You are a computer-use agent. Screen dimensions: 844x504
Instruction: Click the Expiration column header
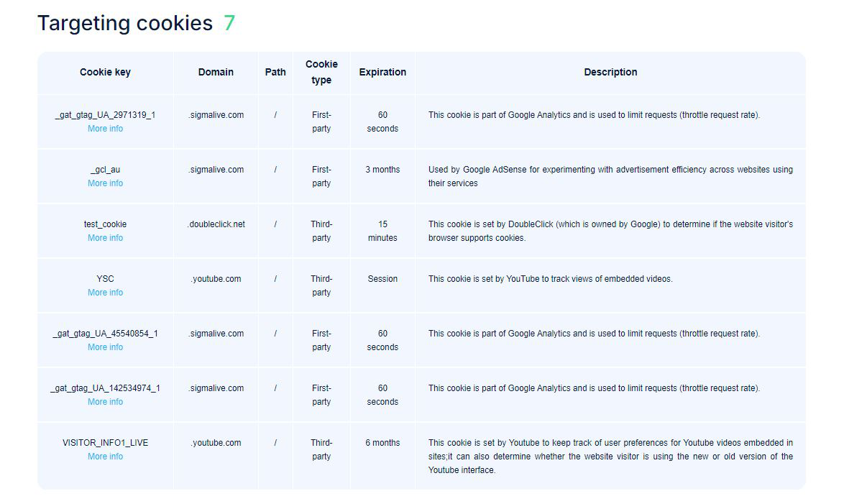[382, 72]
